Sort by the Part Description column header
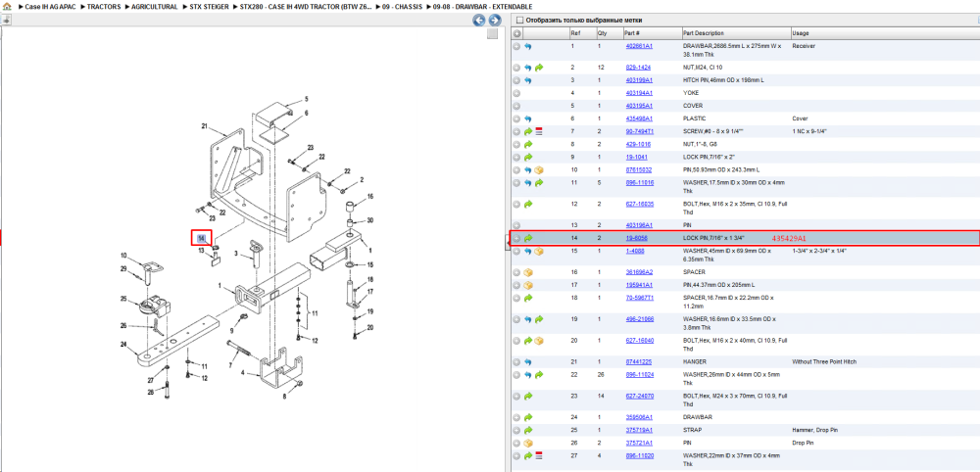980x472 pixels. tap(704, 33)
